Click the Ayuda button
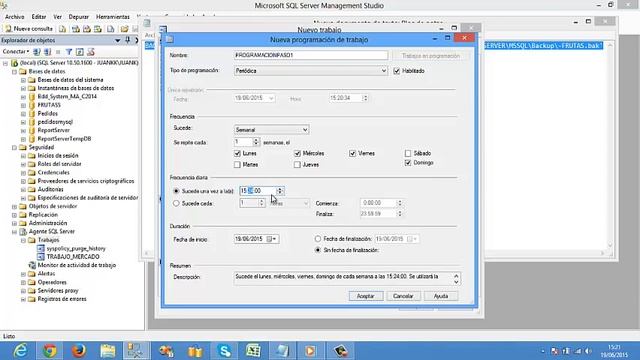Viewport: 640px width, 360px height. (440, 296)
